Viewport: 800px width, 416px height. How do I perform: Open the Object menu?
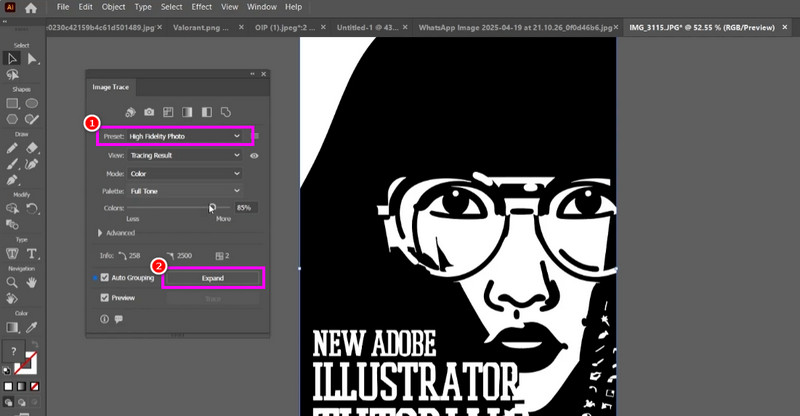[x=113, y=7]
